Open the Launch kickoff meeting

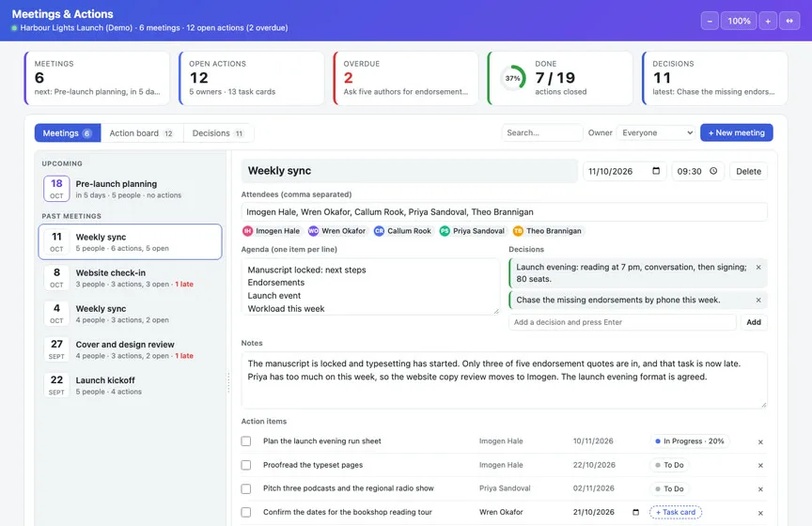[130, 385]
